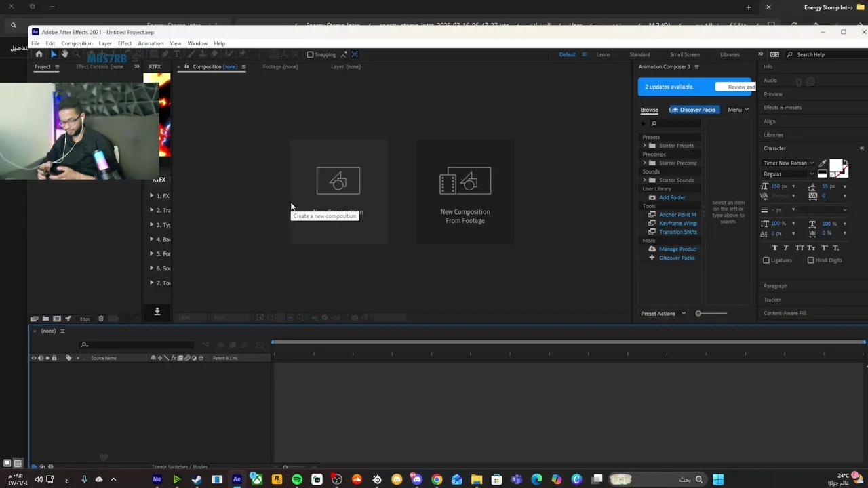868x488 pixels.
Task: Open the Keyframe Wingman tool link
Action: tap(677, 224)
